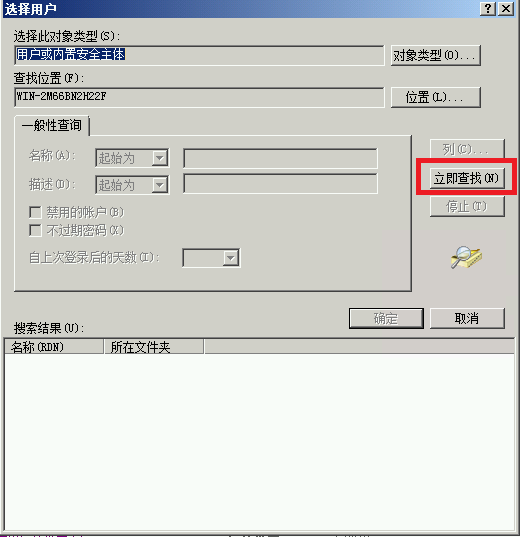Viewport: 520px width, 537px height.
Task: Click the question mark help button
Action: tap(488, 9)
